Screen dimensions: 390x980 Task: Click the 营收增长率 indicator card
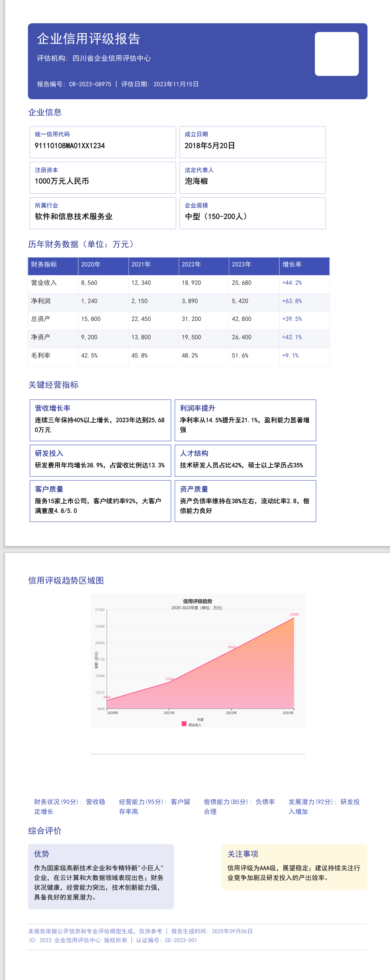100,420
